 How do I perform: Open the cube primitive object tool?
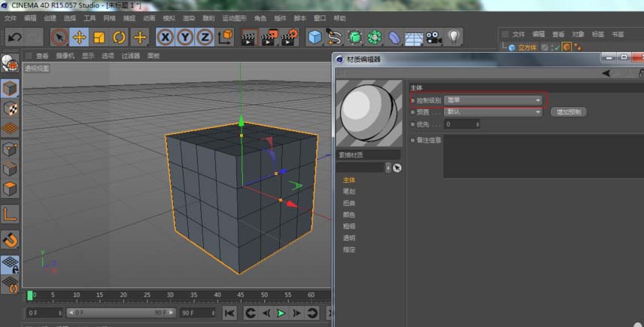[314, 37]
